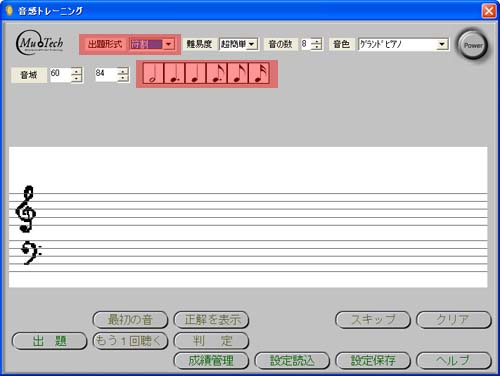500x376 pixels.
Task: Click the 出題 button
Action: (x=49, y=341)
